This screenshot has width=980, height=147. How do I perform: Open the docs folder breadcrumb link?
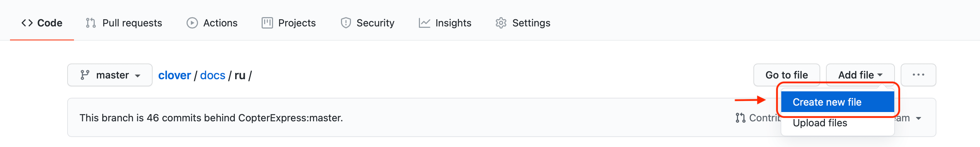click(212, 76)
